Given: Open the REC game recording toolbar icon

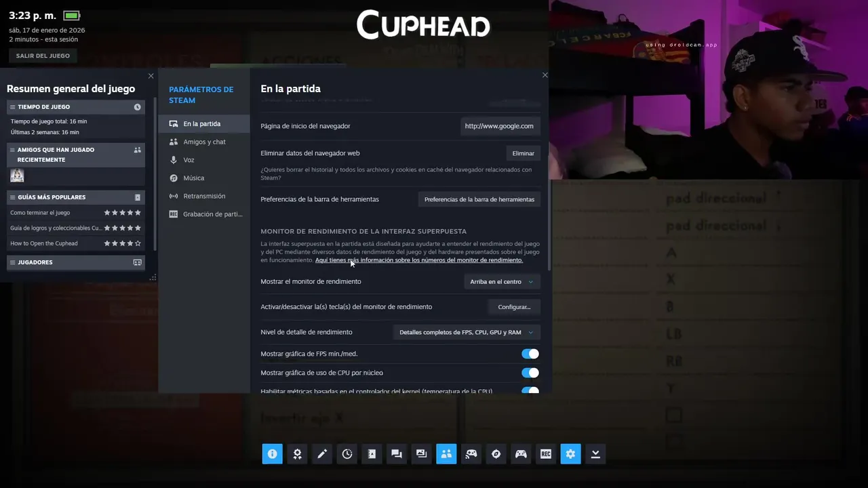Looking at the screenshot, I should click(x=546, y=454).
